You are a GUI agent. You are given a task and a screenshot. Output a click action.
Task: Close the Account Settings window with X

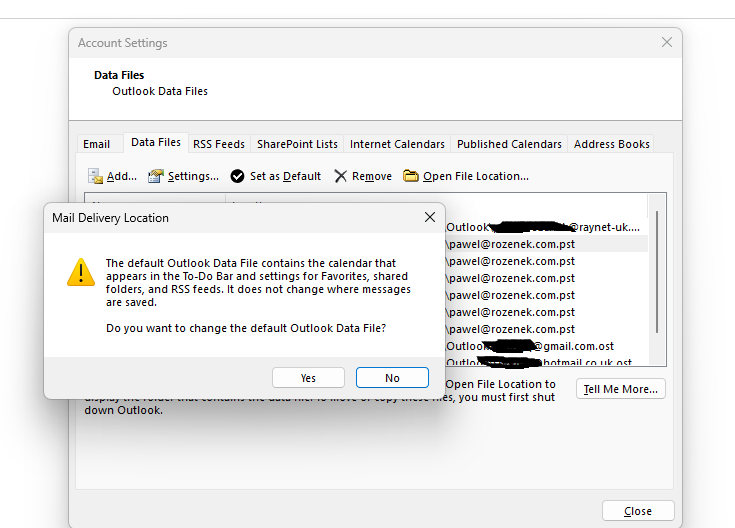click(667, 42)
